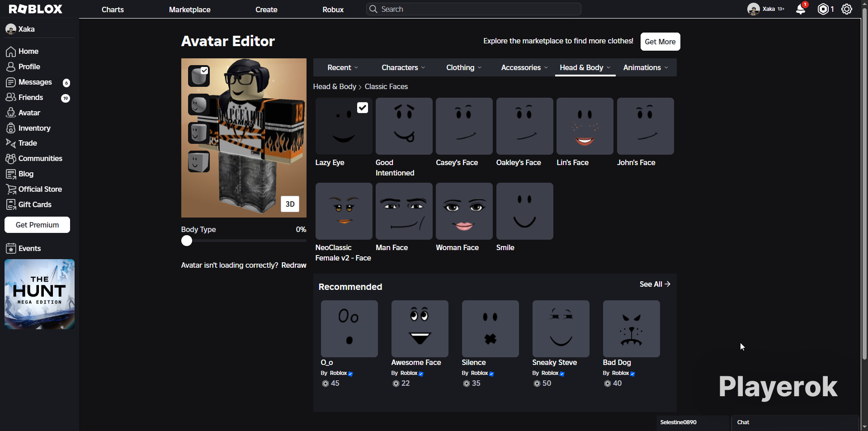The height and width of the screenshot is (431, 868).
Task: Open The Hunt Mega Edition banner
Action: 39,294
